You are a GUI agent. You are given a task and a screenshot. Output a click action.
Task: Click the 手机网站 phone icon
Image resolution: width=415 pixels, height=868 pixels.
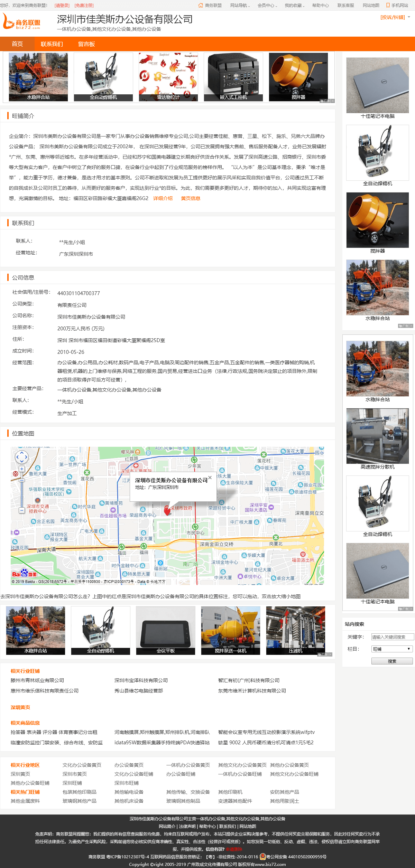[x=388, y=5]
